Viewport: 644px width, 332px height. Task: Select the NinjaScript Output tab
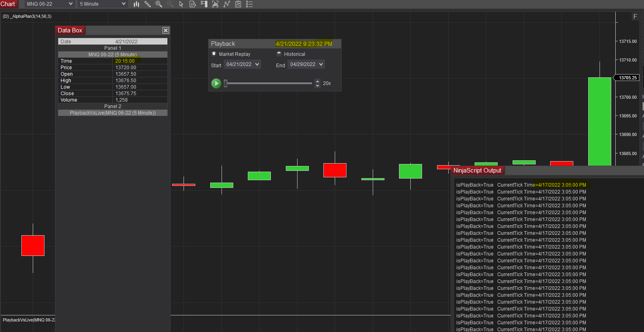pos(477,170)
